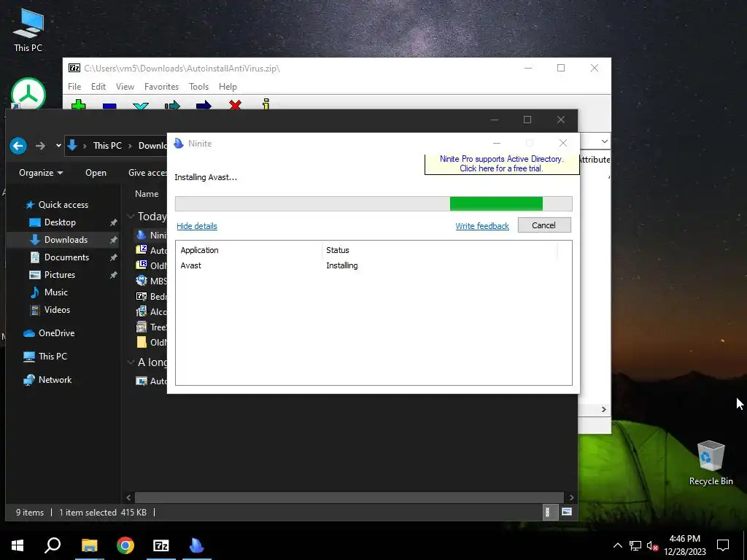
Task: Open Windows Start menu
Action: (18, 545)
